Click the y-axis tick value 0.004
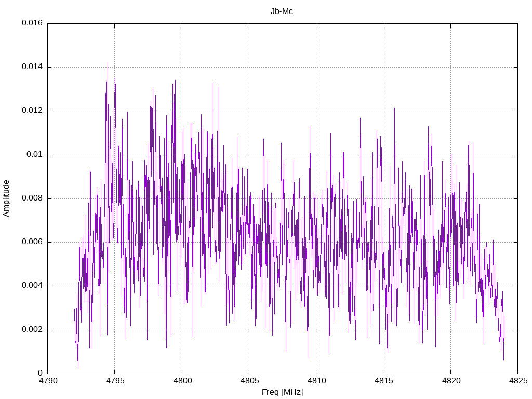This screenshot has width=532, height=399. coord(32,286)
